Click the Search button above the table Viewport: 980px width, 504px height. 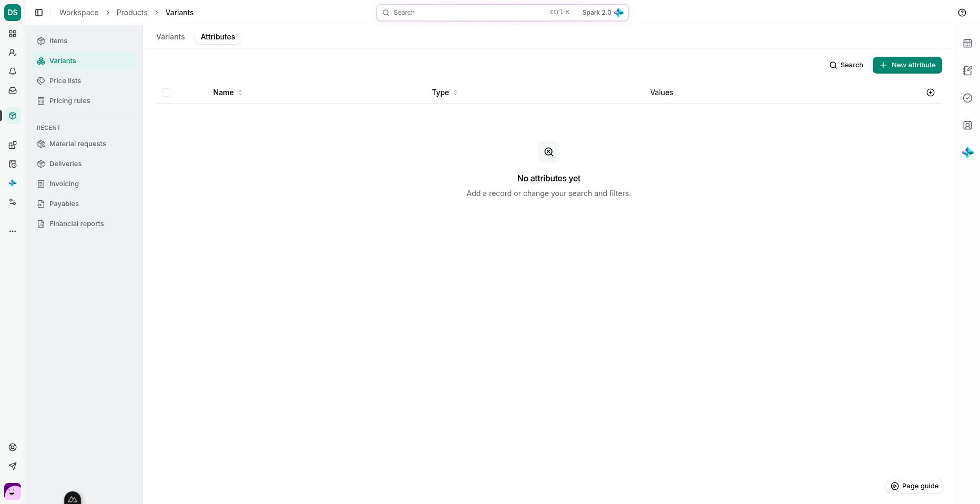[846, 65]
